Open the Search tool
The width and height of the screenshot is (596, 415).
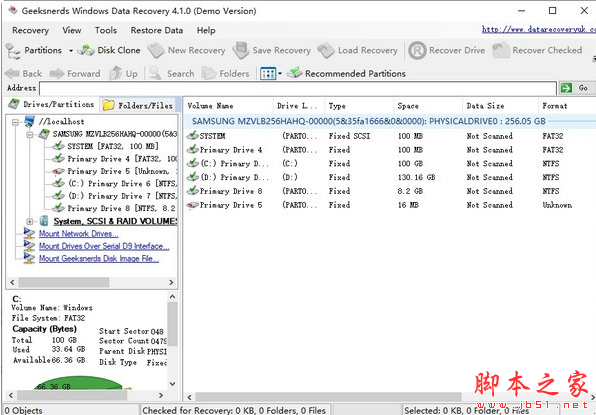point(171,73)
